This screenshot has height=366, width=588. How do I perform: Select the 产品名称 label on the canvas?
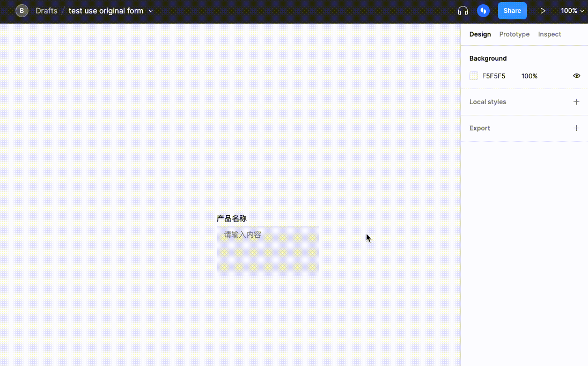point(231,218)
